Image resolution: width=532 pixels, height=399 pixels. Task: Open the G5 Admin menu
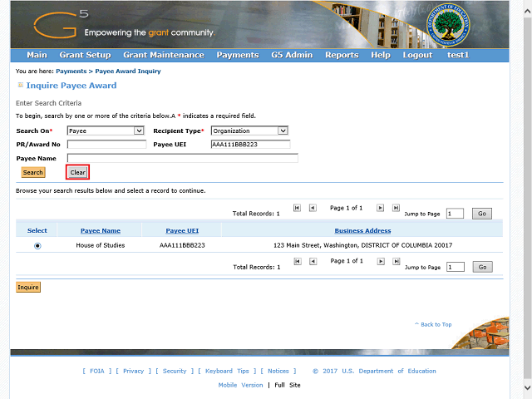point(292,55)
